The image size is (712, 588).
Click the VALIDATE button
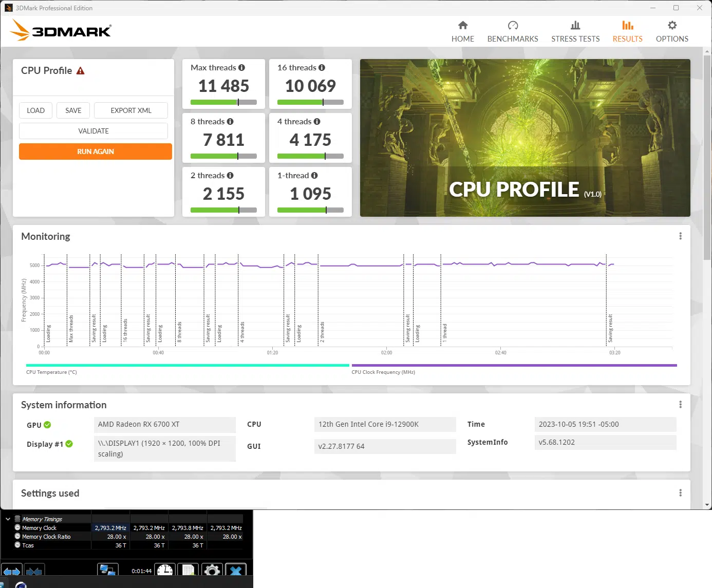pyautogui.click(x=93, y=131)
